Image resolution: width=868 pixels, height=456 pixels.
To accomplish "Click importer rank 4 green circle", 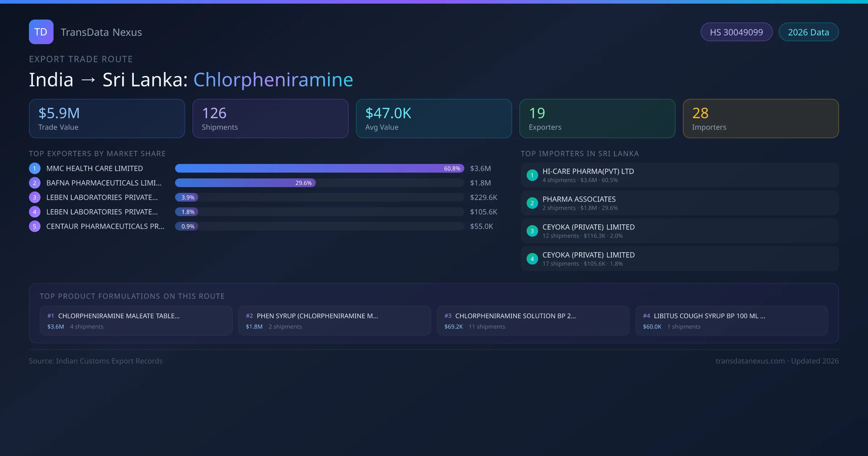I will tap(532, 259).
